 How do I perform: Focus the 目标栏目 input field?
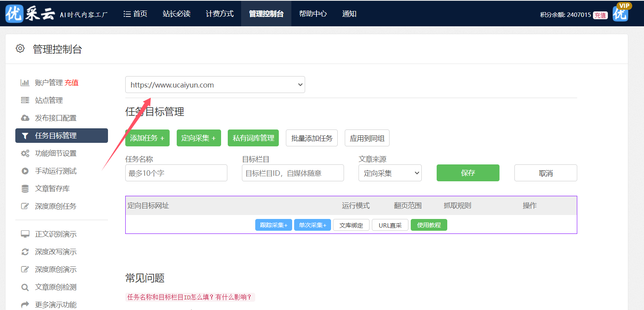click(x=293, y=173)
